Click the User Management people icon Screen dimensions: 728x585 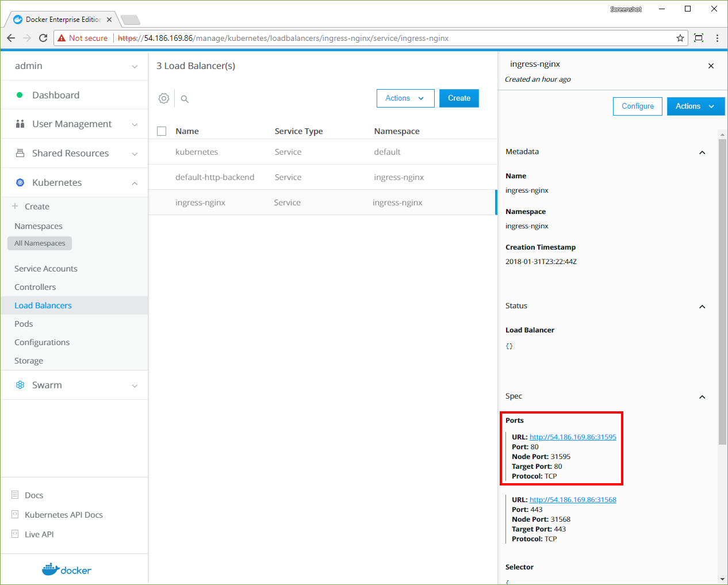click(20, 124)
